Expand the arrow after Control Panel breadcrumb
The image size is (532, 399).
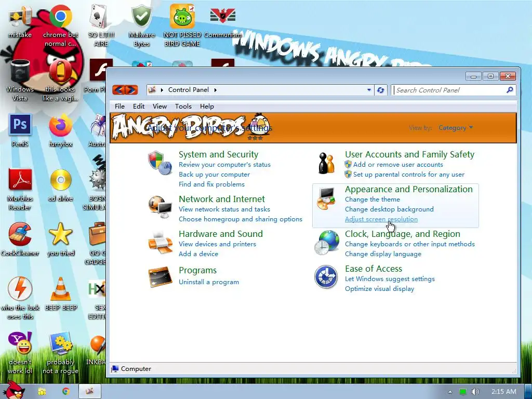click(216, 90)
